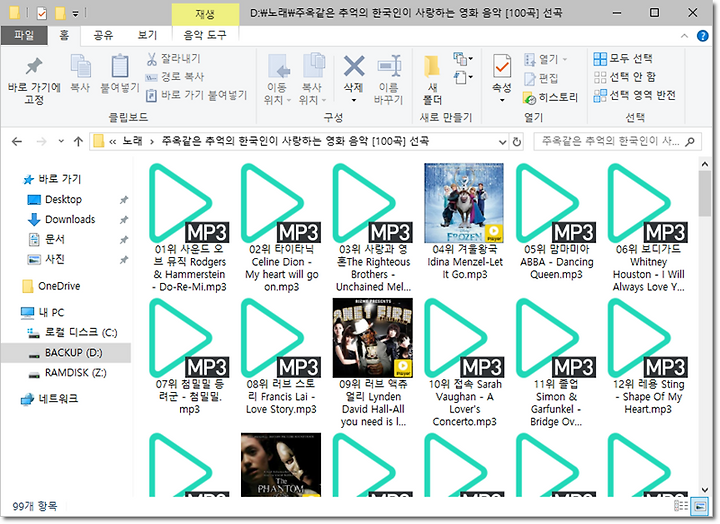Viewport: 720px width, 524px height.
Task: Switch to the Home (홈) tab
Action: click(64, 35)
